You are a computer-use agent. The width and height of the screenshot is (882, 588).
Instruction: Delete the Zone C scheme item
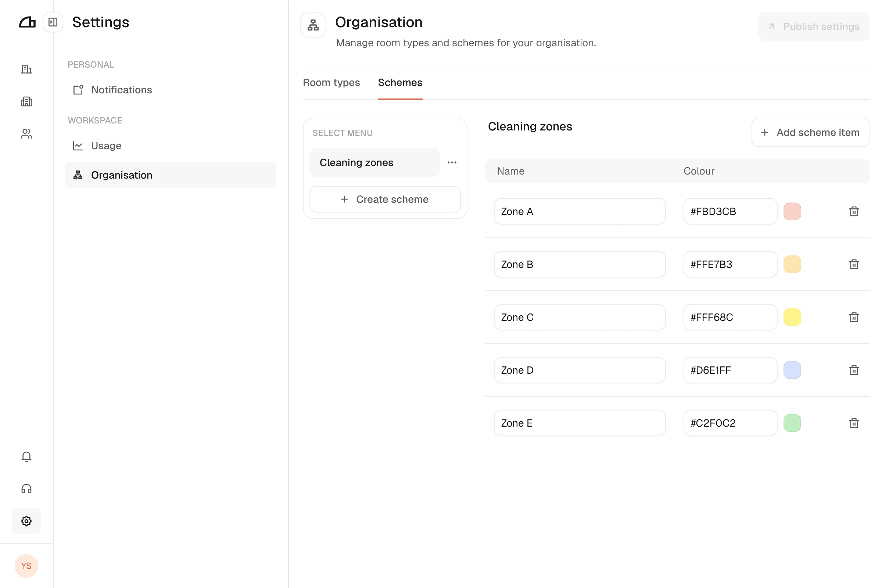(x=853, y=317)
